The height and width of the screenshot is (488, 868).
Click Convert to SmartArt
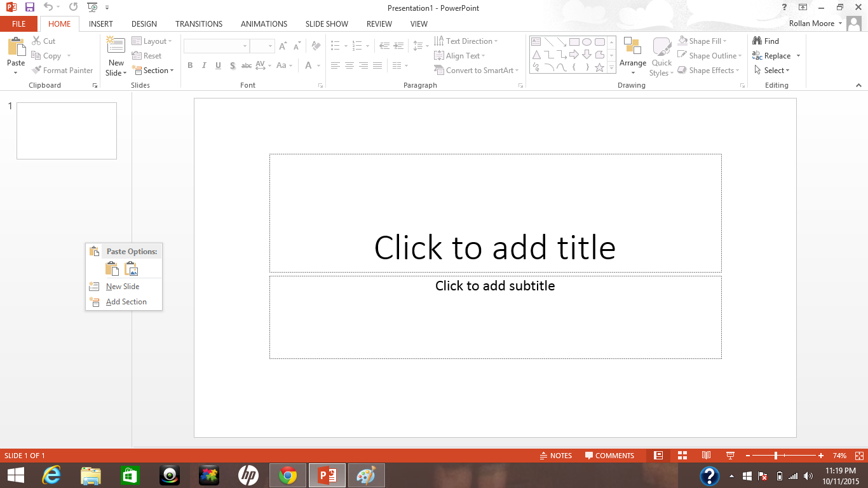(x=477, y=71)
